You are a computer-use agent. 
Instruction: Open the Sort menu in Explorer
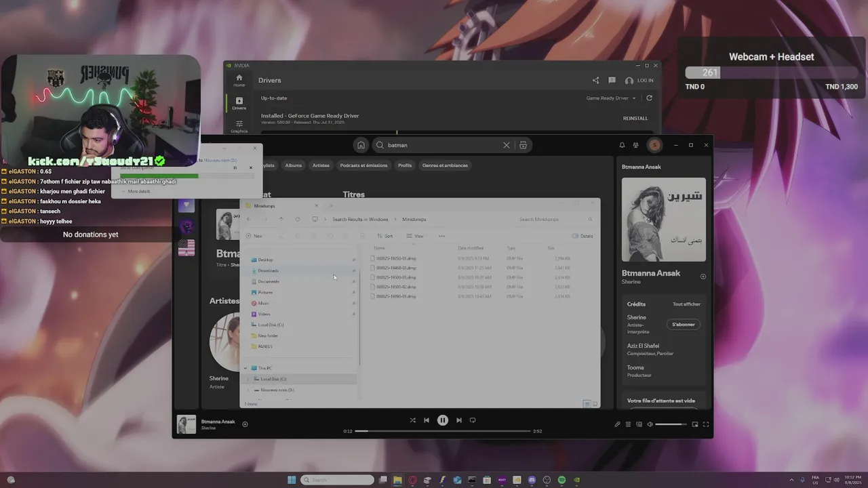click(x=384, y=236)
